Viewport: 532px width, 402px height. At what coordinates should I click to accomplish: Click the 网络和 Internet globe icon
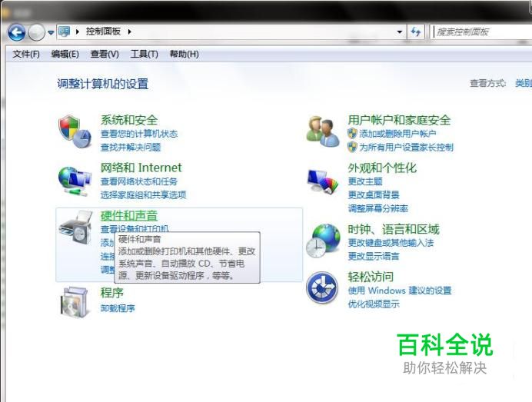pyautogui.click(x=75, y=181)
